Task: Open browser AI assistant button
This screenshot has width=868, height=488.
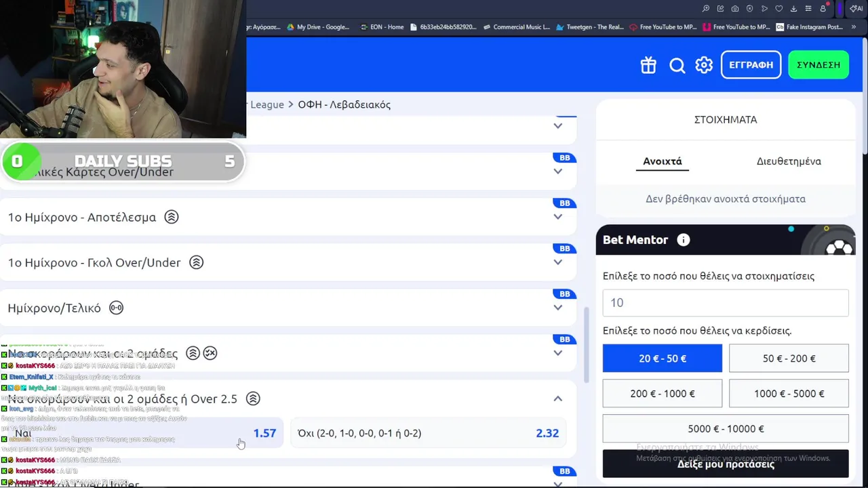Action: click(856, 9)
